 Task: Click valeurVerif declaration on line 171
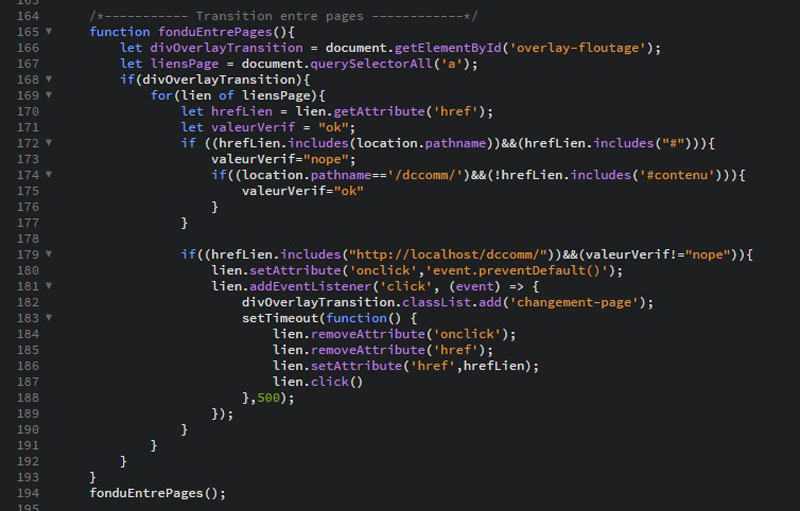tap(253, 127)
